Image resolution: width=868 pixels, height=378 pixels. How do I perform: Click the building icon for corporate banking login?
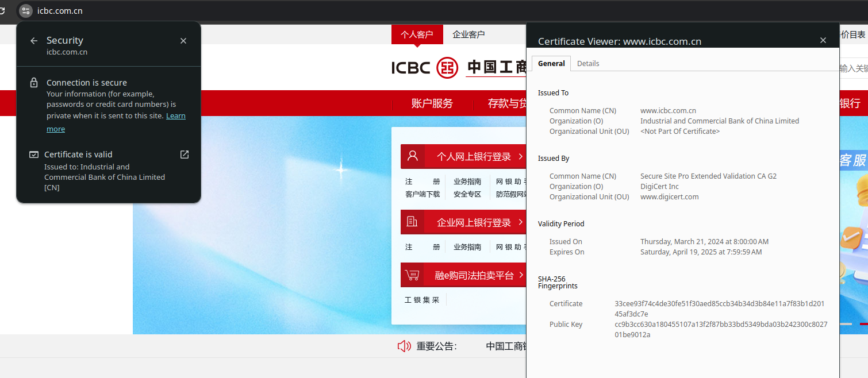pyautogui.click(x=413, y=222)
